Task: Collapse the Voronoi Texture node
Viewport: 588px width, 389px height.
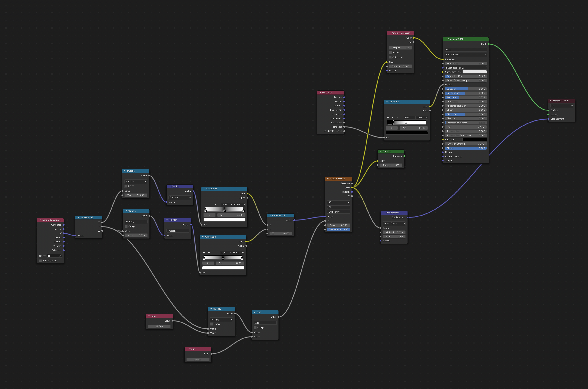Action: (328, 178)
